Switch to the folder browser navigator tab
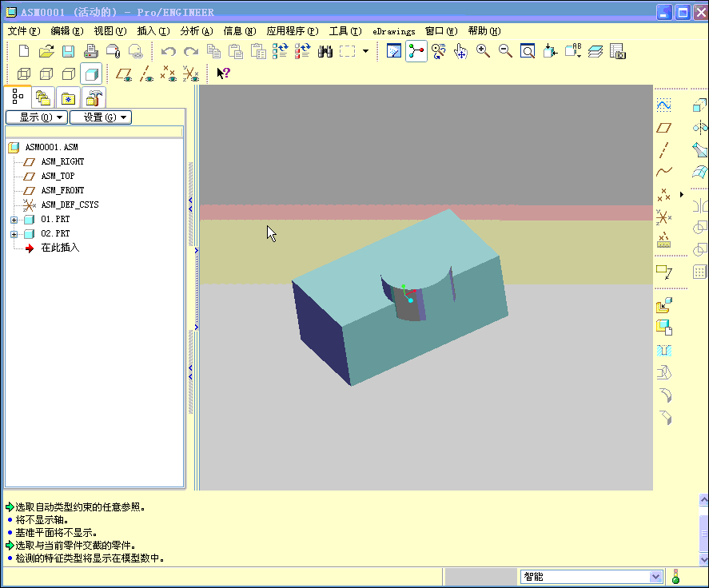Image resolution: width=709 pixels, height=588 pixels. coord(43,97)
